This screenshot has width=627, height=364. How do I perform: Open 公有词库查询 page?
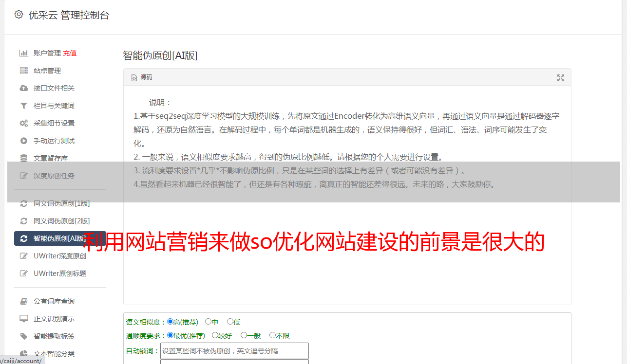click(54, 301)
